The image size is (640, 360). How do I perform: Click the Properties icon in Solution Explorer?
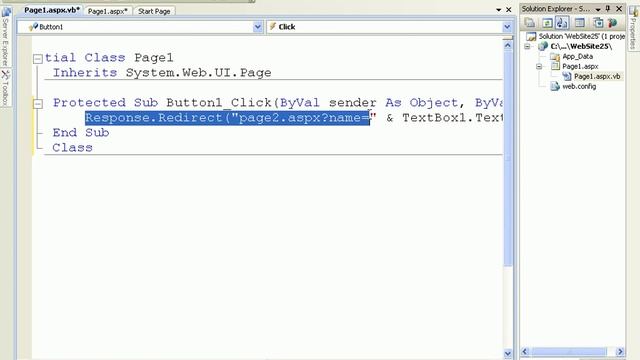click(530, 23)
